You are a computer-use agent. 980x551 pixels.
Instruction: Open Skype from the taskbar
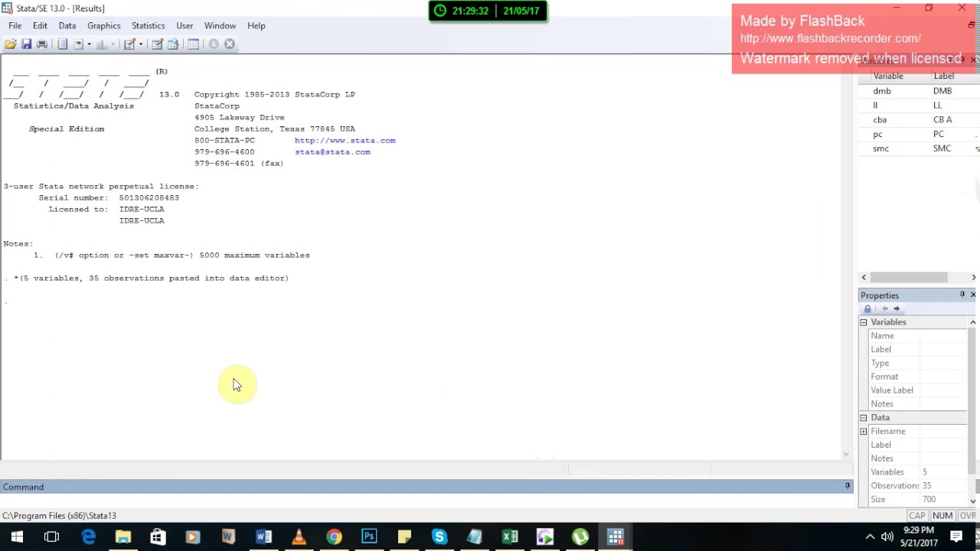click(x=439, y=536)
